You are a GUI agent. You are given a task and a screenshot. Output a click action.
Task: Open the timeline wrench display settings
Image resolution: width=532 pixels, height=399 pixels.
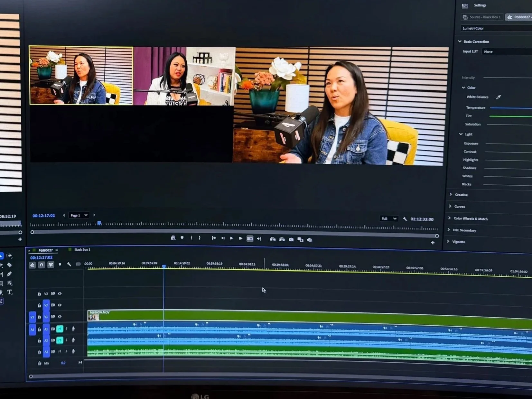pos(69,264)
